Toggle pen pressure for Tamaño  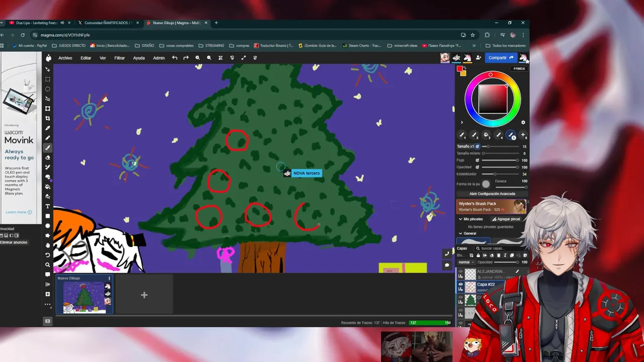[x=477, y=146]
